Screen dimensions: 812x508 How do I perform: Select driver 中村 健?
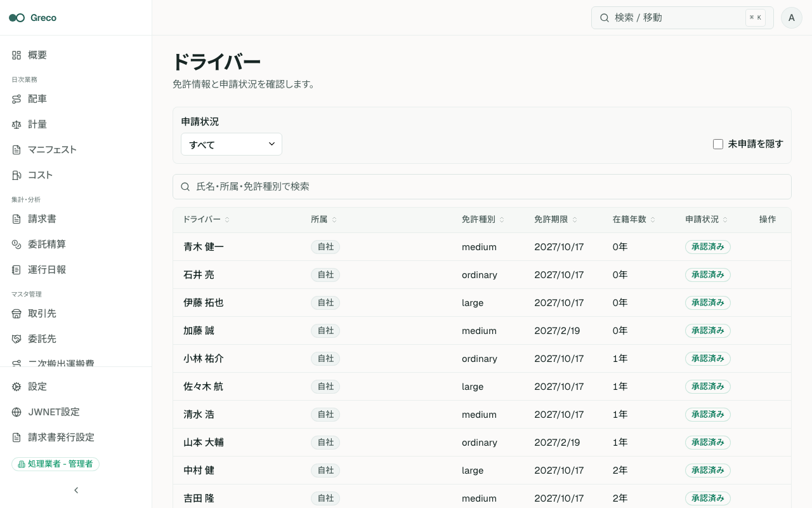point(199,471)
